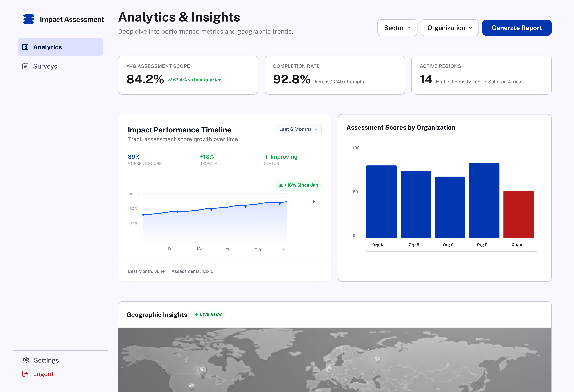Image resolution: width=574 pixels, height=392 pixels.
Task: Log out via the Logout link
Action: [x=38, y=374]
